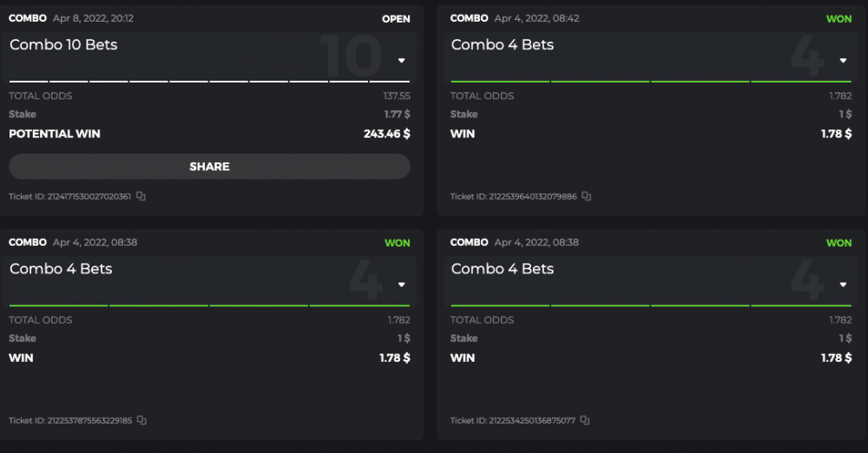Click the Ticket ID 2122539640132079886 text
This screenshot has width=868, height=453.
(x=513, y=197)
